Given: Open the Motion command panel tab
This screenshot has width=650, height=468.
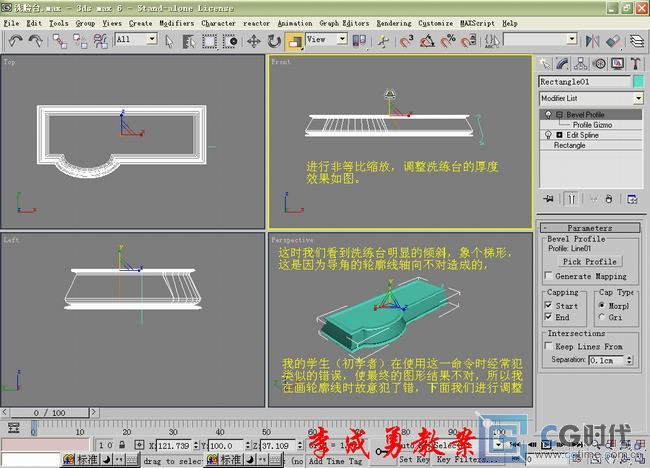Looking at the screenshot, I should [599, 63].
